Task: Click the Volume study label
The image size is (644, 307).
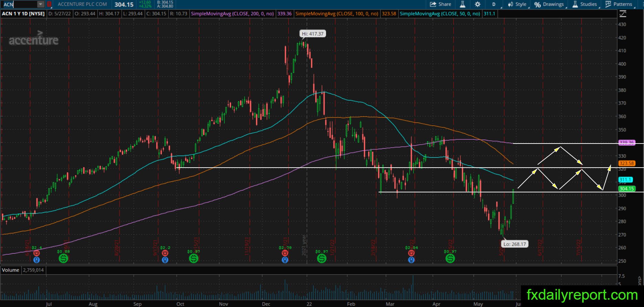Action: pos(11,270)
